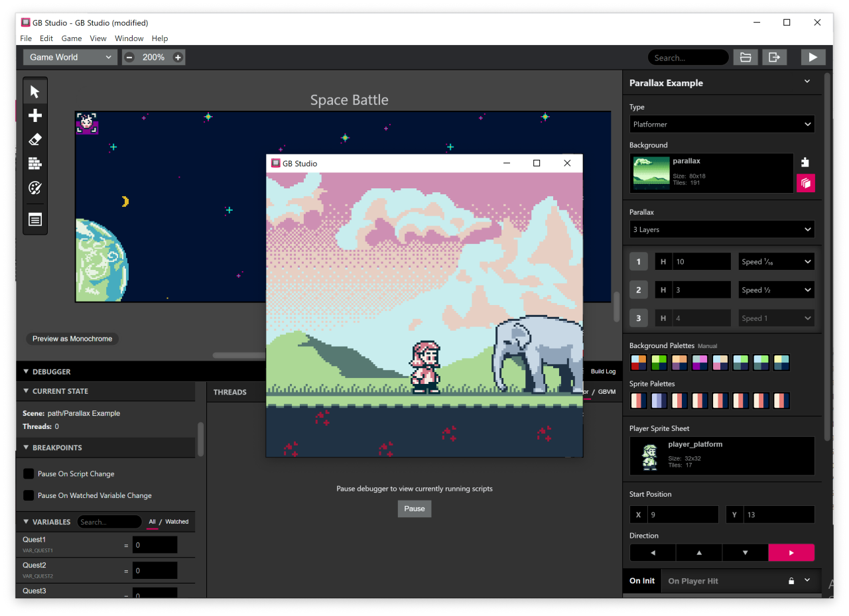Enable Pause On Script Change checkbox
The width and height of the screenshot is (849, 616).
[x=29, y=473]
